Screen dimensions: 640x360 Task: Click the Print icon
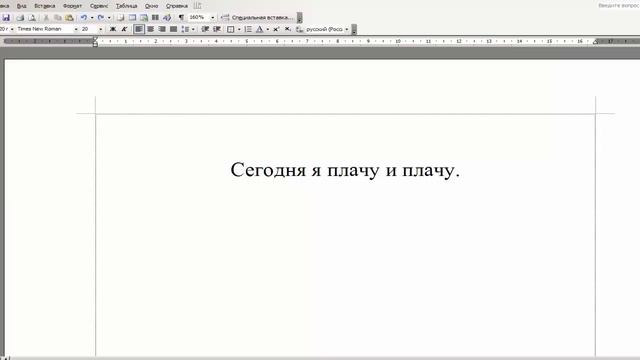[x=20, y=18]
